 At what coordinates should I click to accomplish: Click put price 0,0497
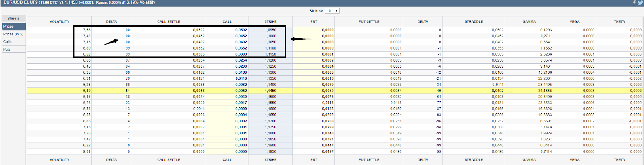tap(328, 151)
